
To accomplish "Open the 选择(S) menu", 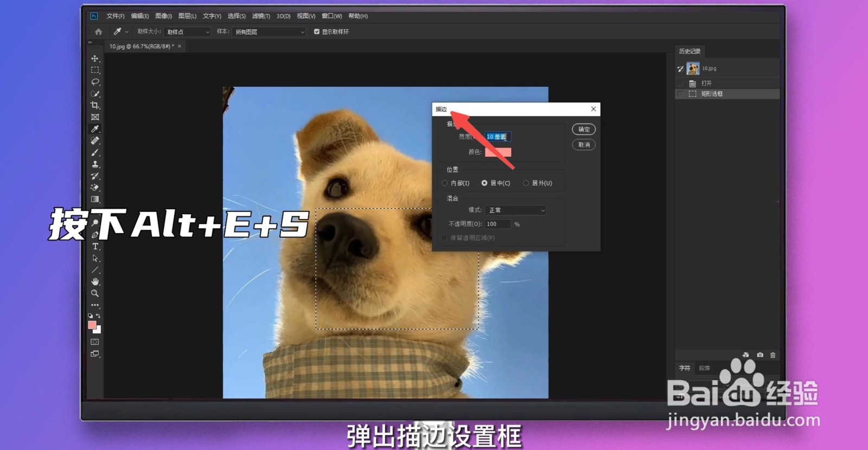I will pos(237,16).
